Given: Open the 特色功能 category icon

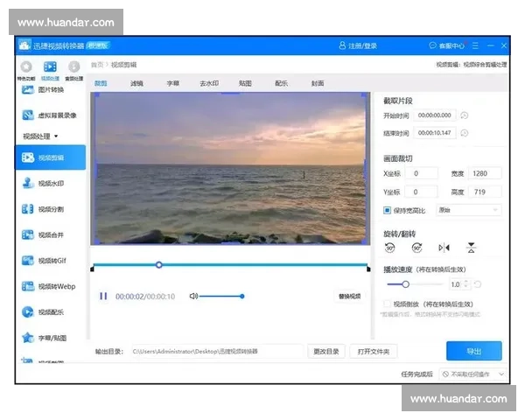Looking at the screenshot, I should point(26,70).
